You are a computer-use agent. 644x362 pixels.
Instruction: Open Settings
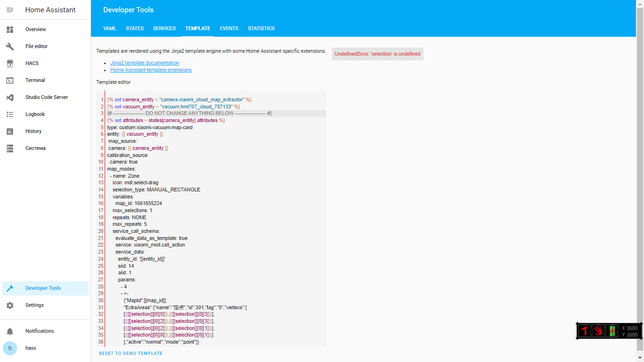click(34, 305)
